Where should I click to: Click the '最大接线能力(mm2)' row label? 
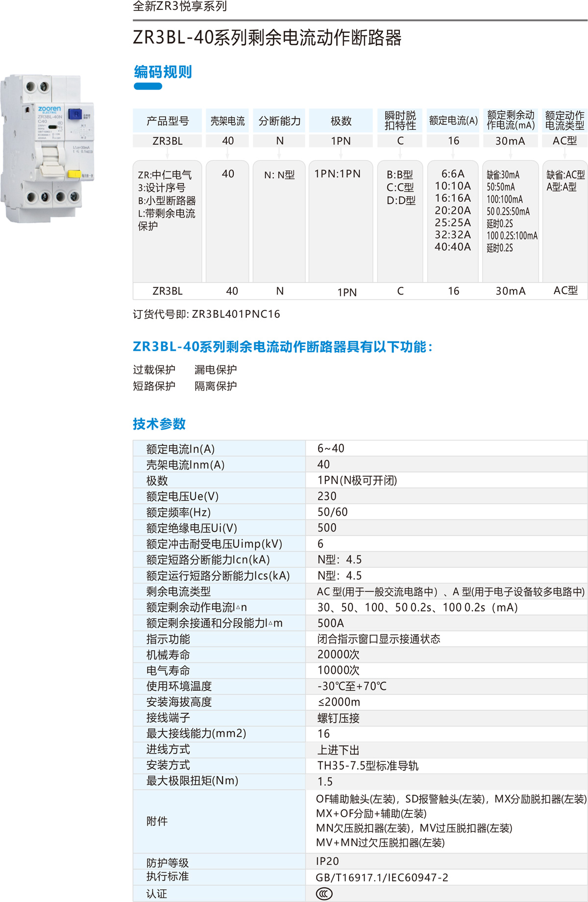click(196, 733)
